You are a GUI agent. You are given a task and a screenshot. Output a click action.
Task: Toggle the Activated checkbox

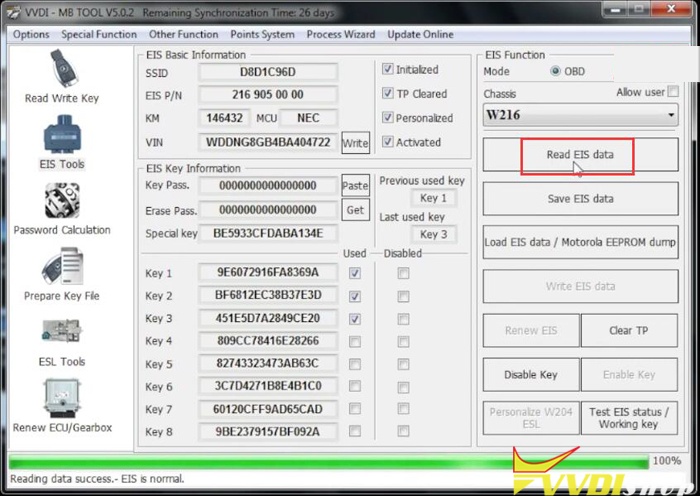tap(388, 142)
